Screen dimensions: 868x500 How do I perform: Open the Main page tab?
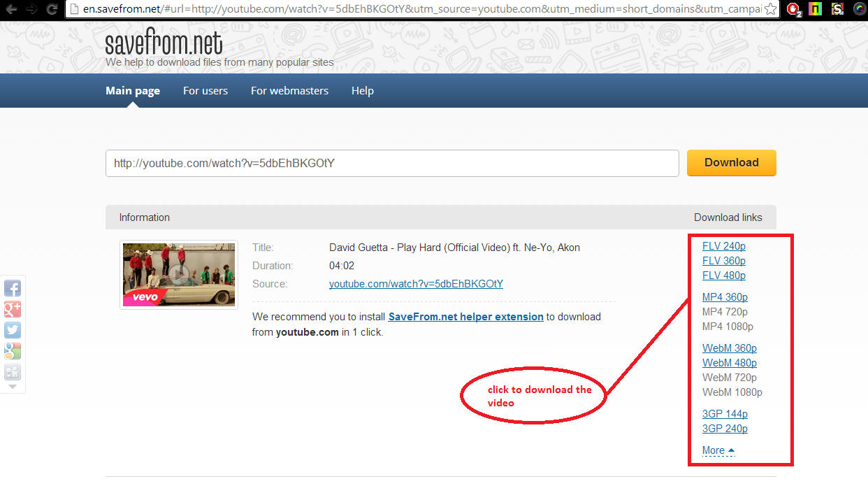pos(133,91)
